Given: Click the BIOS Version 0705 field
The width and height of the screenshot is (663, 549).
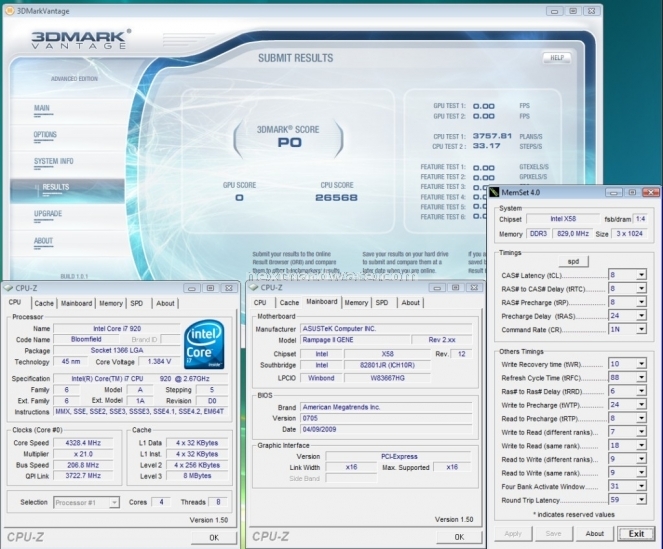Looking at the screenshot, I should click(386, 418).
